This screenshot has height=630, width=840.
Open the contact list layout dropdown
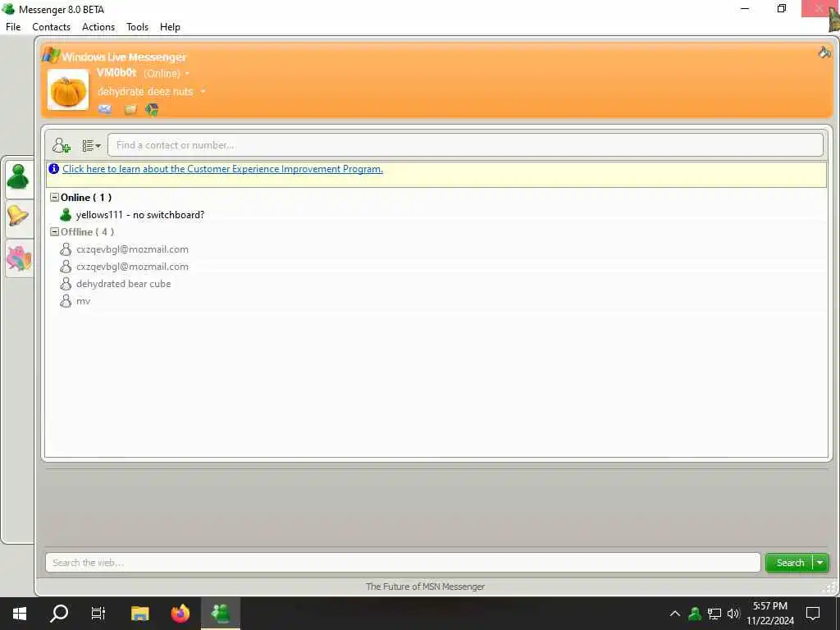91,146
